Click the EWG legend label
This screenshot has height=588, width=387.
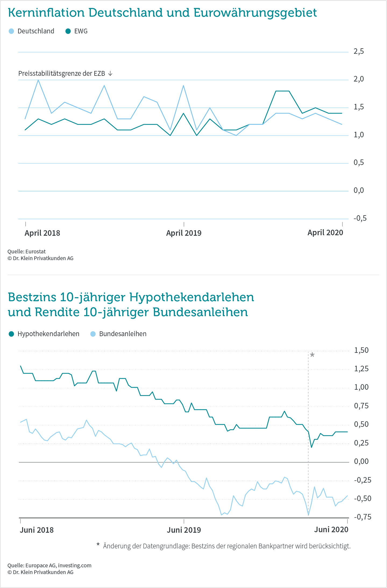click(81, 31)
